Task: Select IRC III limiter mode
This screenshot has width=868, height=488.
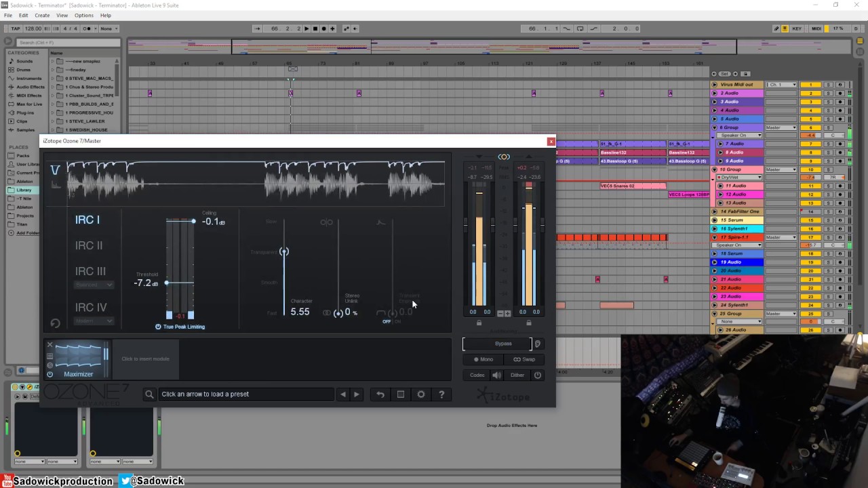Action: pos(90,271)
